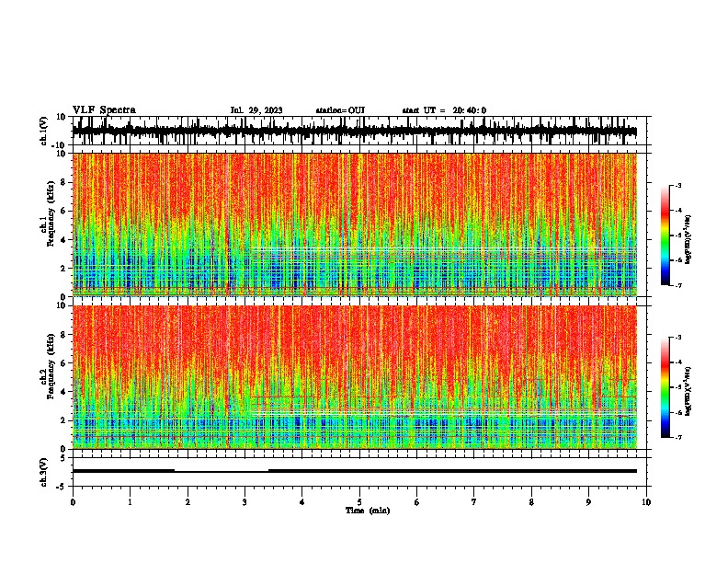This screenshot has width=728, height=563.
Task: Click the ch.1(V) waveform axis label
Action: tap(44, 131)
